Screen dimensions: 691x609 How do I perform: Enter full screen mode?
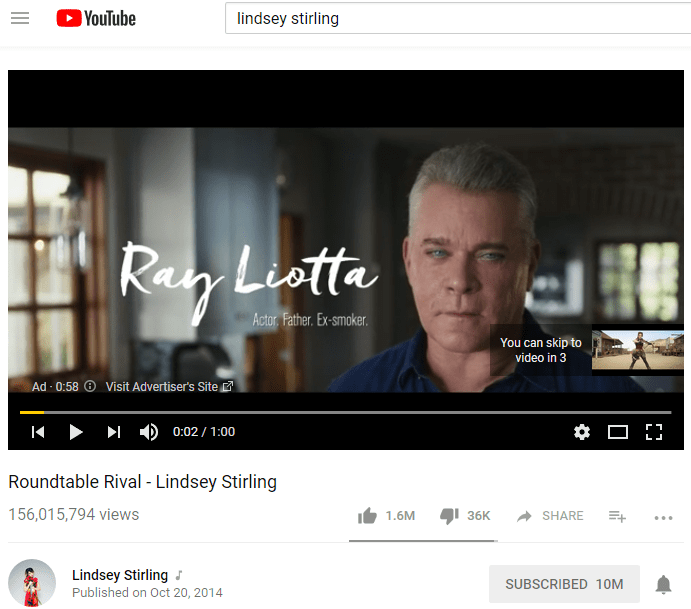[x=654, y=432]
